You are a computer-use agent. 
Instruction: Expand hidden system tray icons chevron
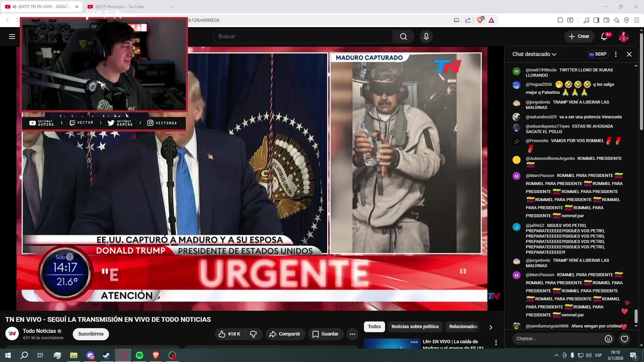[x=556, y=355]
